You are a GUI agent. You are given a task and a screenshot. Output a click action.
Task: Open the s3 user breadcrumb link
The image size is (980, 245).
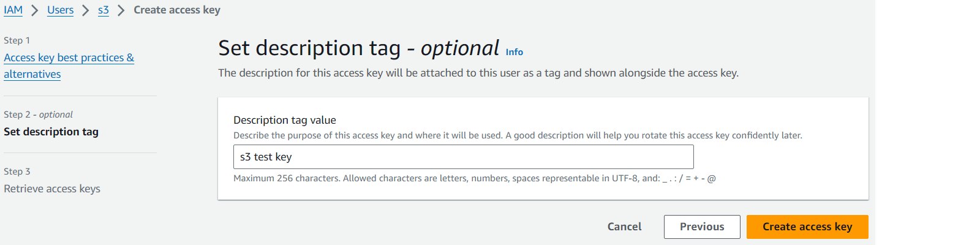[x=103, y=10]
